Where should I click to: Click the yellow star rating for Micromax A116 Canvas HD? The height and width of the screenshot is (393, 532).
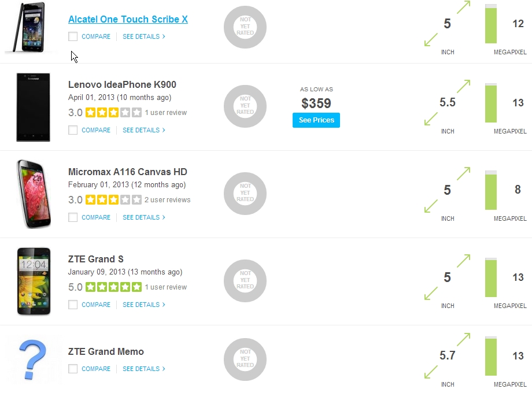point(113,200)
